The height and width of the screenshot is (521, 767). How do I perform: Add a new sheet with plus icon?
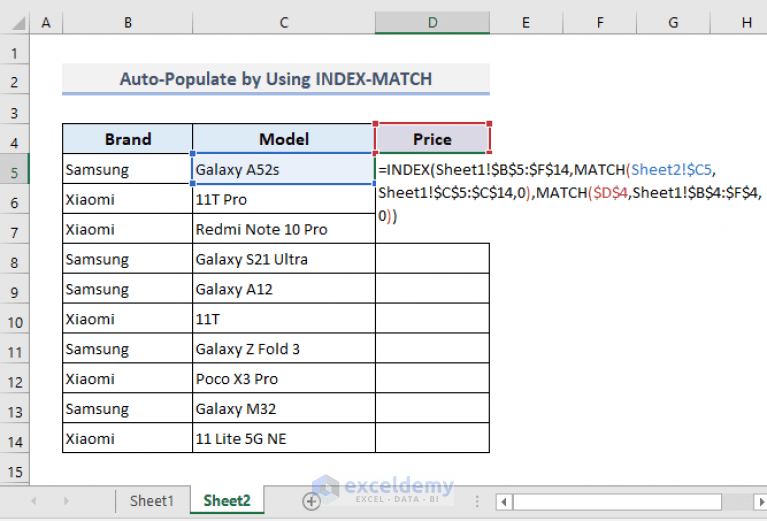click(312, 501)
